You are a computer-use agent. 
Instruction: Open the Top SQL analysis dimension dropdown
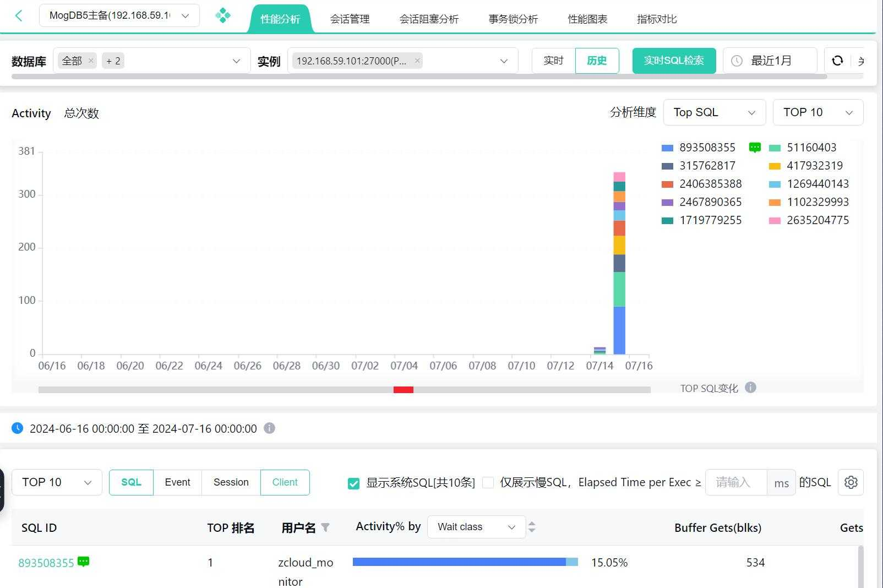(715, 112)
